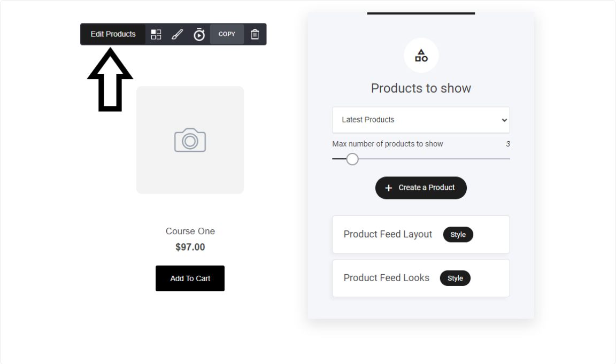Click the dropdown chevron arrow of Latest Products
Viewport: 616px width, 364px height.
coord(504,120)
